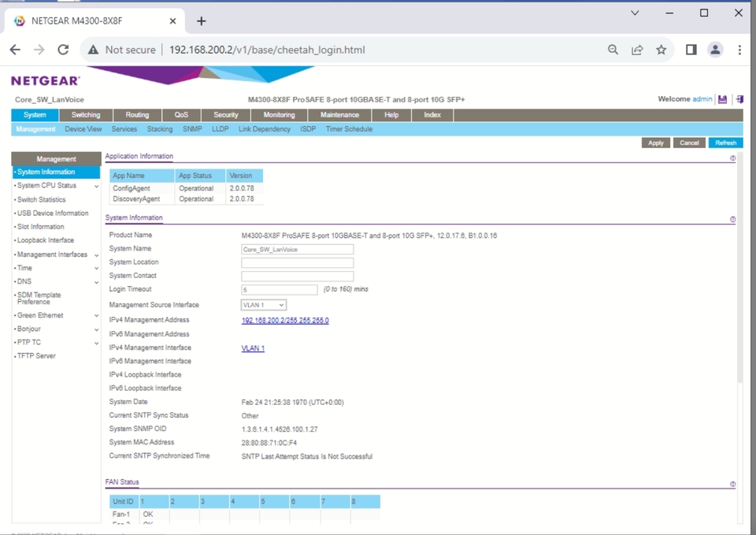The height and width of the screenshot is (535, 756).
Task: Open the VLAN 1 management interface link
Action: 253,348
